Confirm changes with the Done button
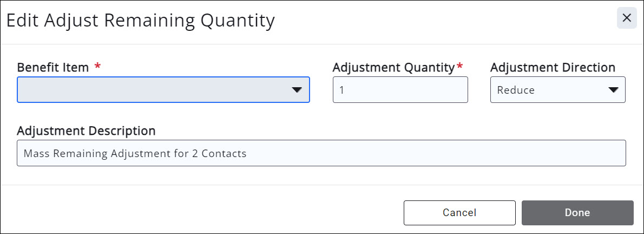Image resolution: width=644 pixels, height=234 pixels. pyautogui.click(x=577, y=212)
